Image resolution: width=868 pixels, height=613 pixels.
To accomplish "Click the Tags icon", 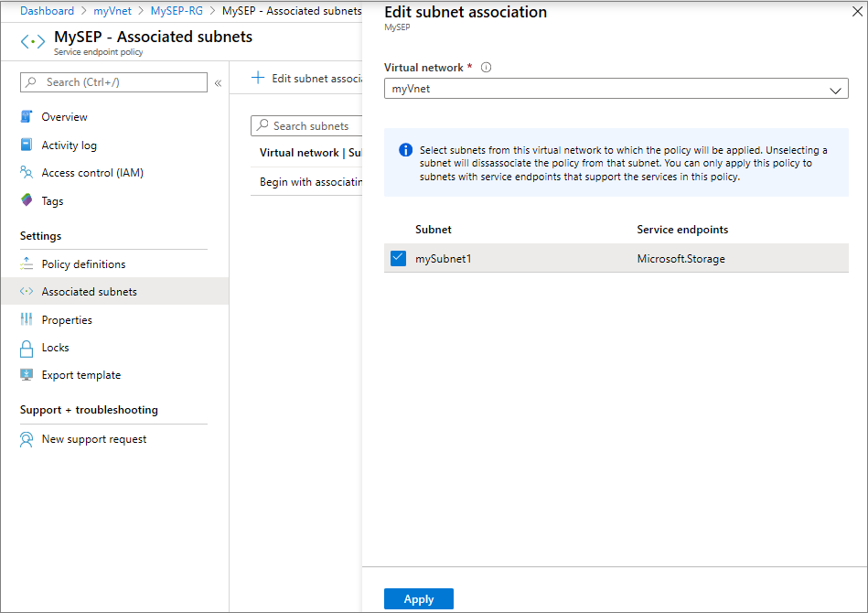I will [x=26, y=201].
